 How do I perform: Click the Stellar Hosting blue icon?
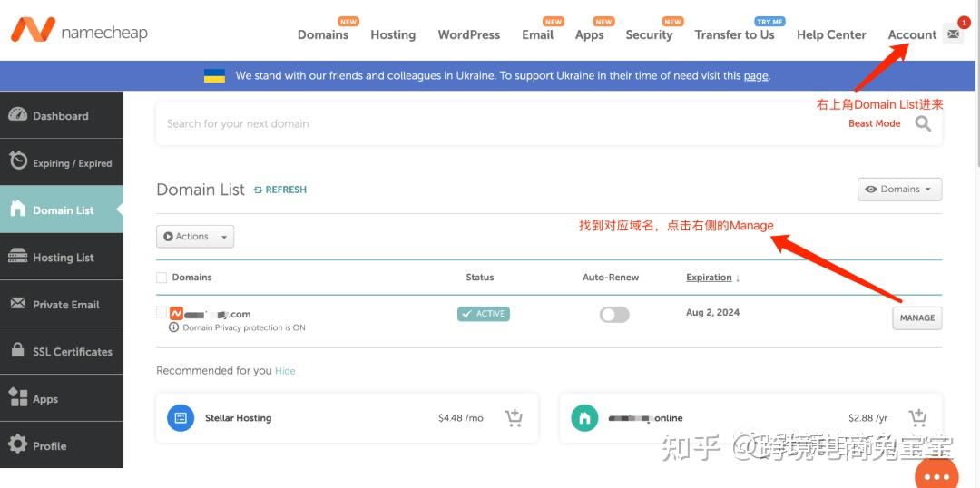point(181,418)
